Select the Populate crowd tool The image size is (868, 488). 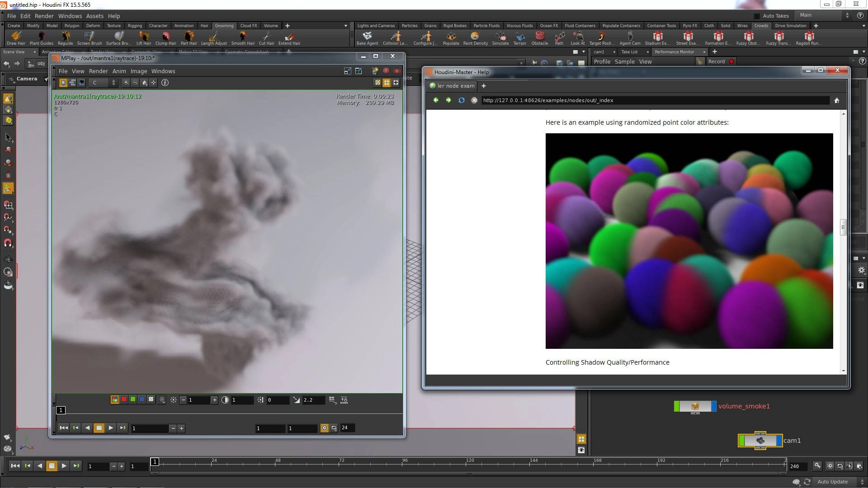[x=451, y=38]
